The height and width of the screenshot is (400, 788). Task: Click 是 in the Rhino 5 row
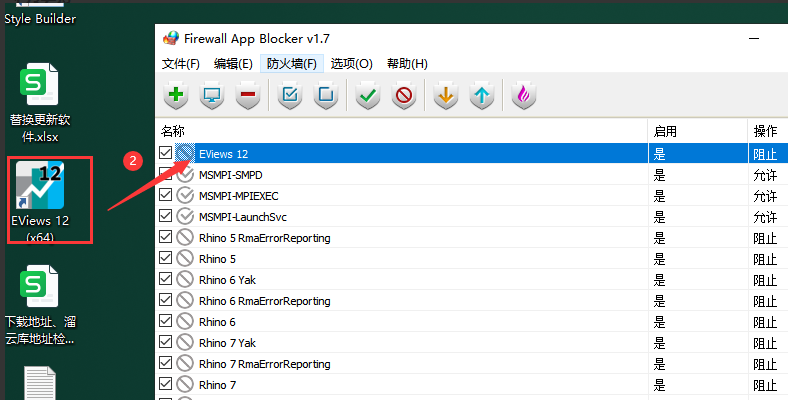pyautogui.click(x=659, y=259)
